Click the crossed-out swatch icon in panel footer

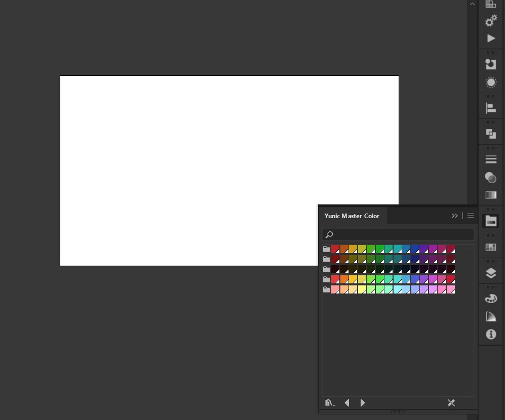451,403
